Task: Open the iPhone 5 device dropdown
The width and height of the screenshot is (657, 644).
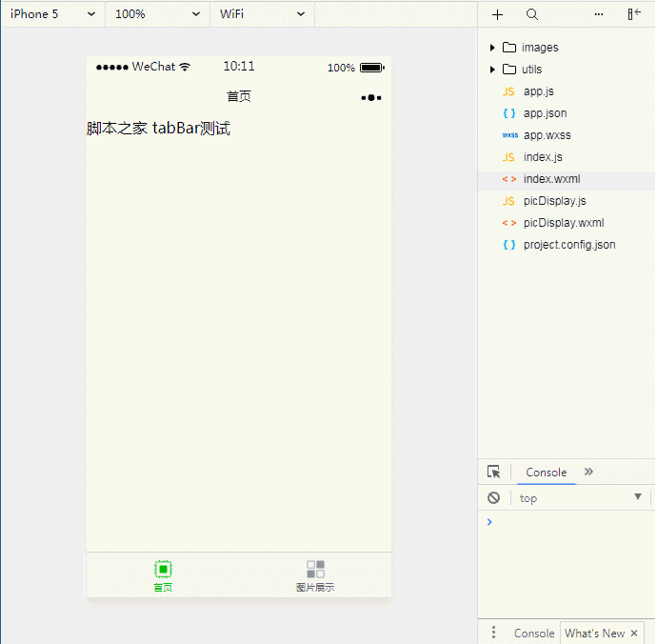Action: point(52,14)
